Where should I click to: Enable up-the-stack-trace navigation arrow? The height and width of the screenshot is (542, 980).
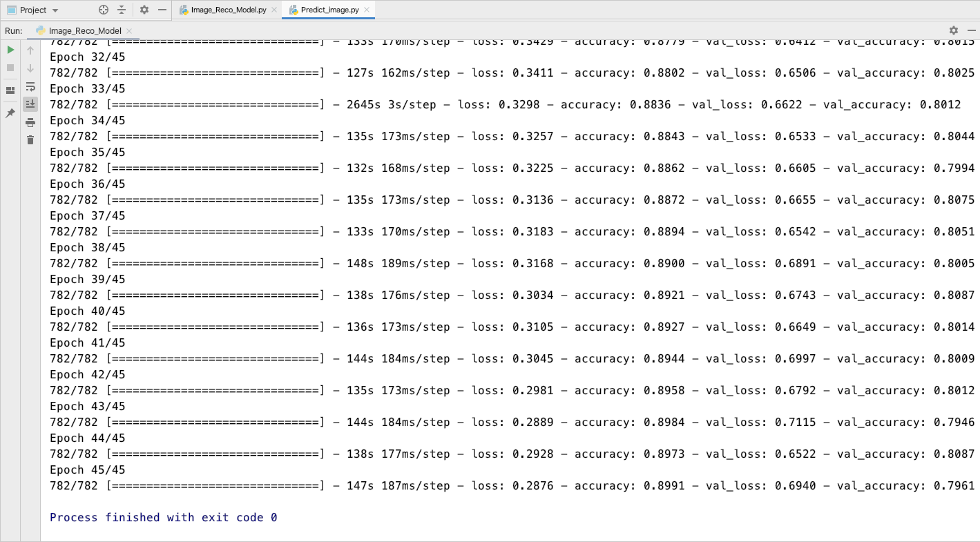tap(30, 50)
